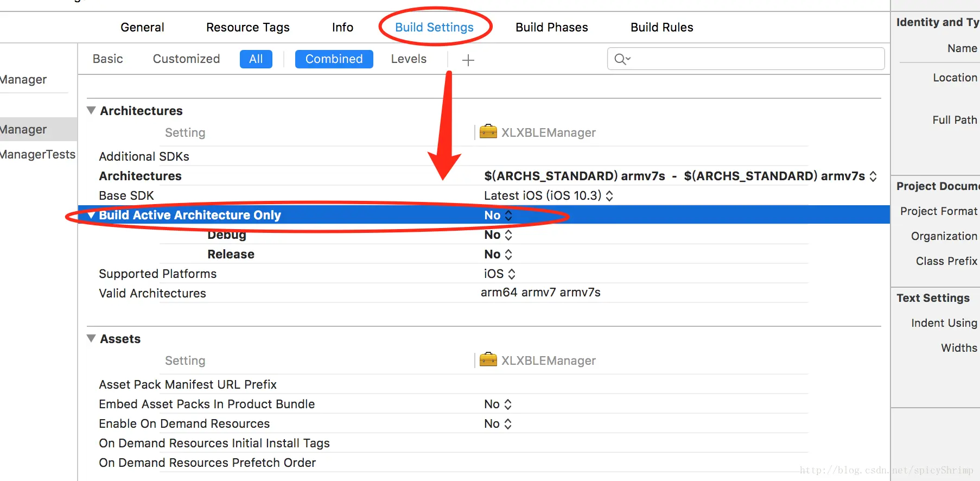Screen dimensions: 980x481
Task: Open the General tab
Action: point(142,27)
